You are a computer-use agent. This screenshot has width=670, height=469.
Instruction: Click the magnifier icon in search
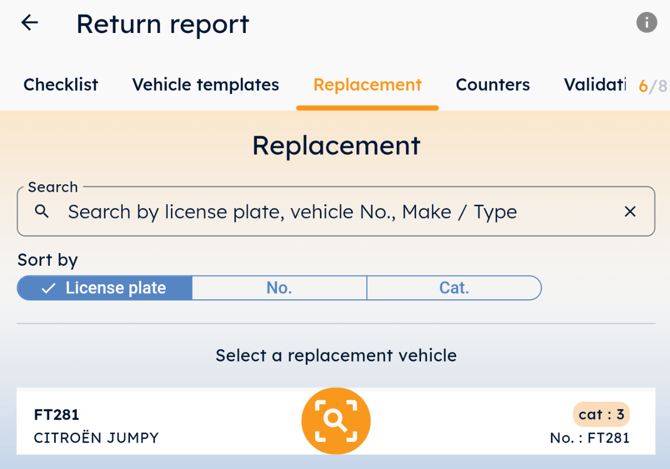pos(42,211)
